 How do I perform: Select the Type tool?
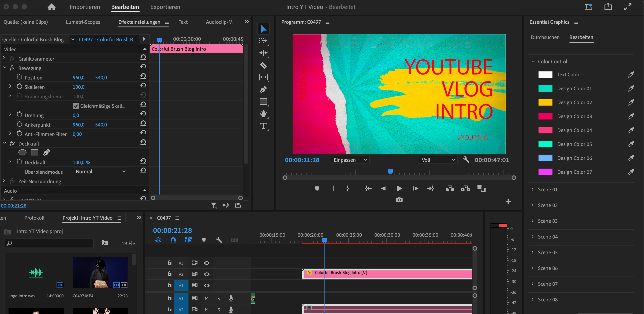(x=263, y=126)
